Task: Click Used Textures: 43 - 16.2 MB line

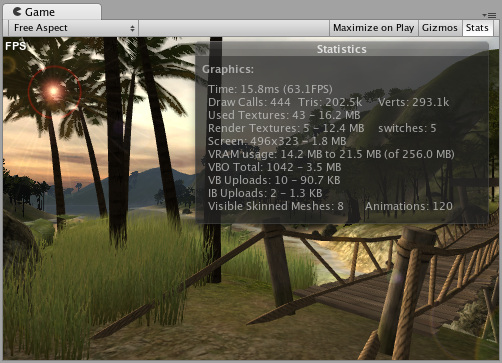Action: click(284, 115)
